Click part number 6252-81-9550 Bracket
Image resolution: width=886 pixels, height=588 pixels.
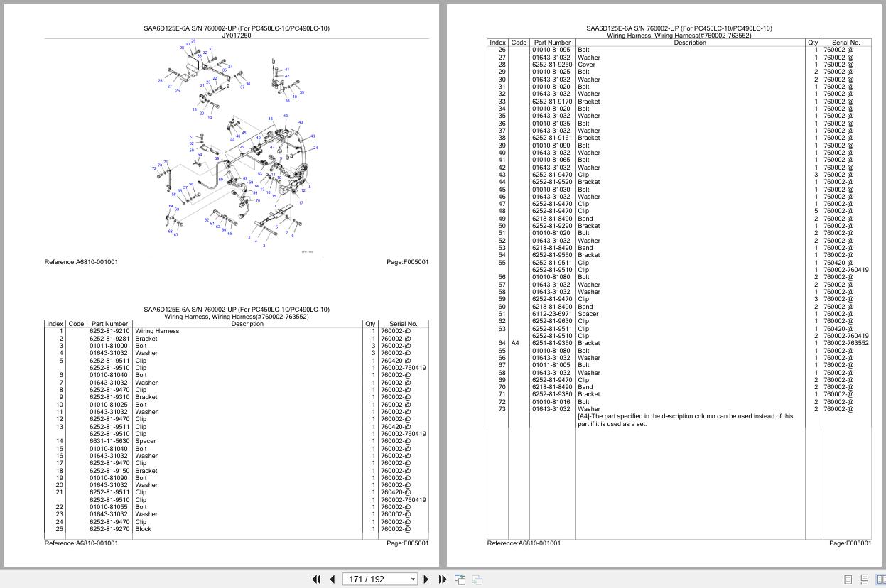552,255
